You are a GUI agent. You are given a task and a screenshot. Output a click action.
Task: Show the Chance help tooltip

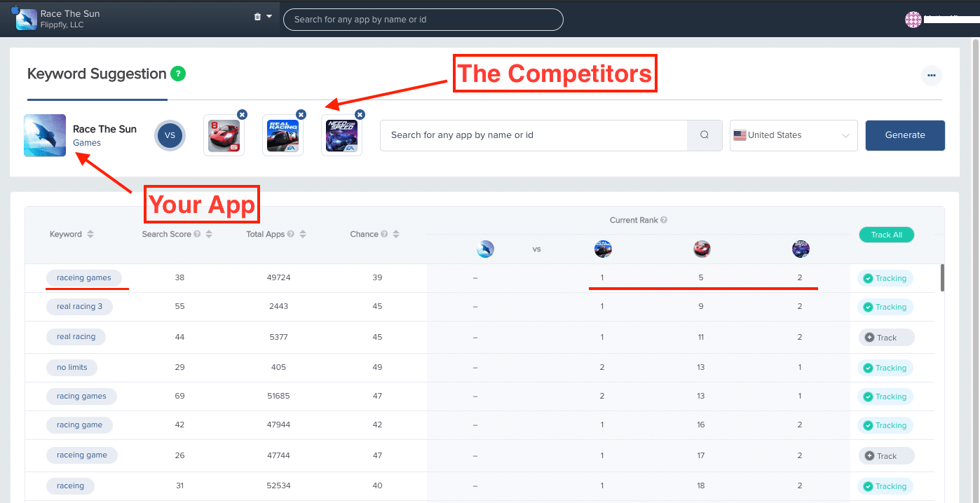tap(384, 234)
